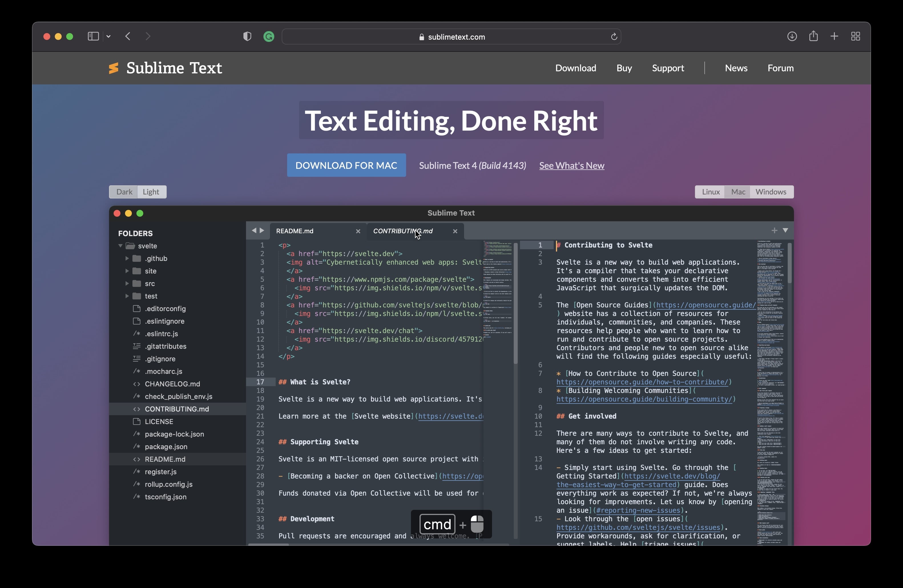Click the Sublime Text logo
This screenshot has width=903, height=588.
point(165,68)
